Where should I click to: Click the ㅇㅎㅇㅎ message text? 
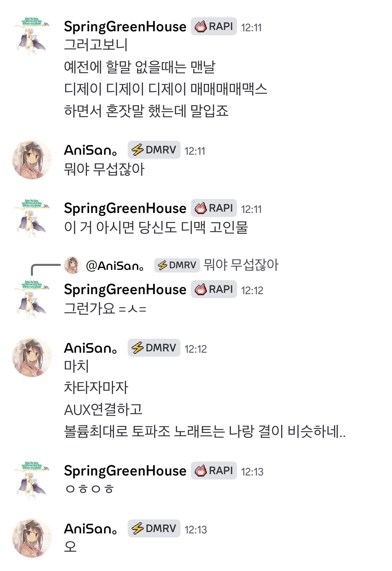[90, 489]
